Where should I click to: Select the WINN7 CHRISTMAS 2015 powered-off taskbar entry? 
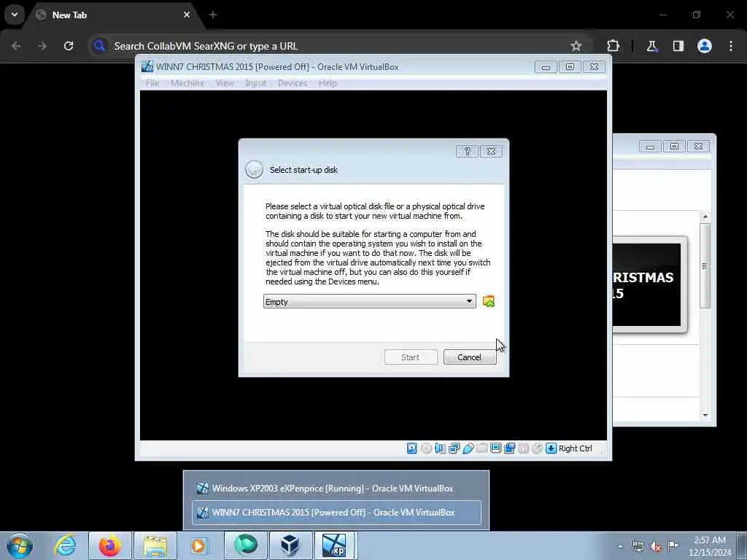point(336,513)
